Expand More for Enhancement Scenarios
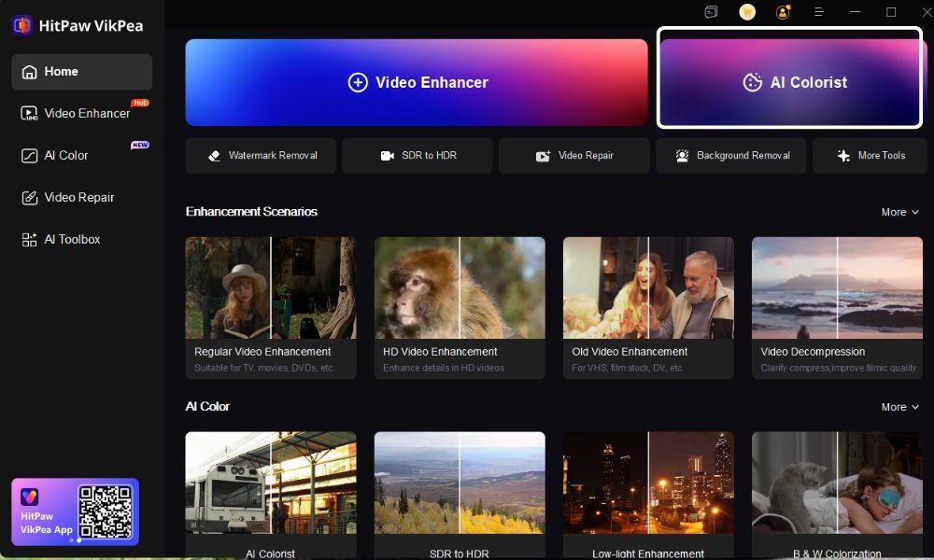 pyautogui.click(x=900, y=212)
